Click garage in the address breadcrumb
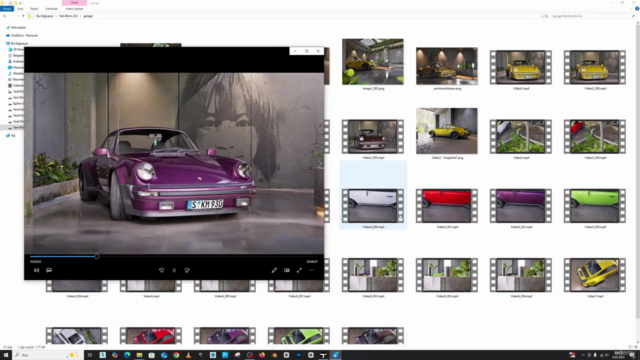 coord(88,16)
